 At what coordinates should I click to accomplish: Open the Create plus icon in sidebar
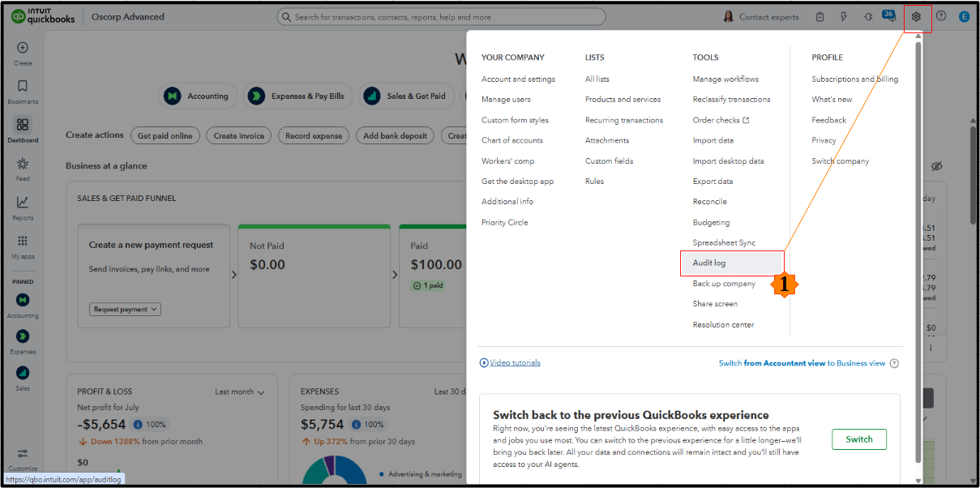click(x=23, y=48)
